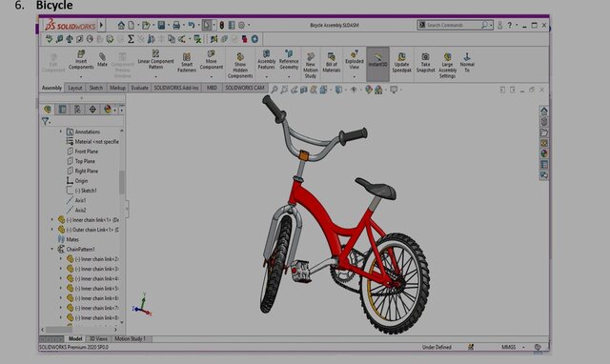Viewport: 610px width, 364px height.
Task: Open the FeatureManager design tree tab
Action: (x=48, y=110)
